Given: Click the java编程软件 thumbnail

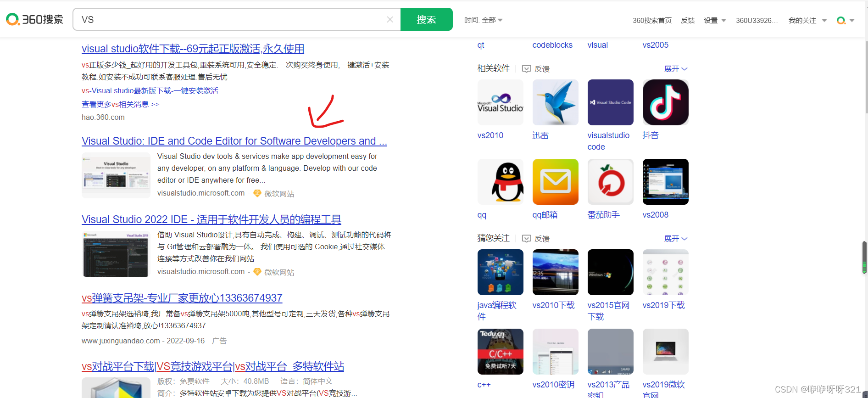Looking at the screenshot, I should click(500, 272).
